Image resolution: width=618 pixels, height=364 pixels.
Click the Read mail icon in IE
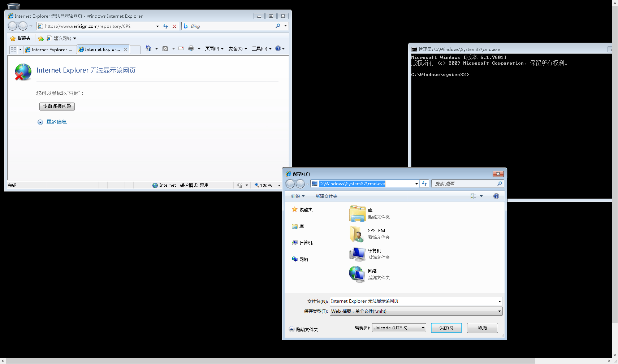[181, 48]
